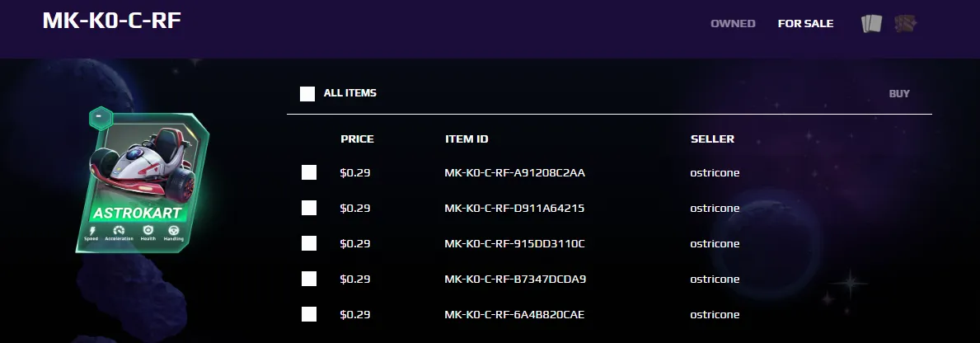Click the Acceleration stat icon on card
Screen dimensions: 980x343
click(x=119, y=230)
